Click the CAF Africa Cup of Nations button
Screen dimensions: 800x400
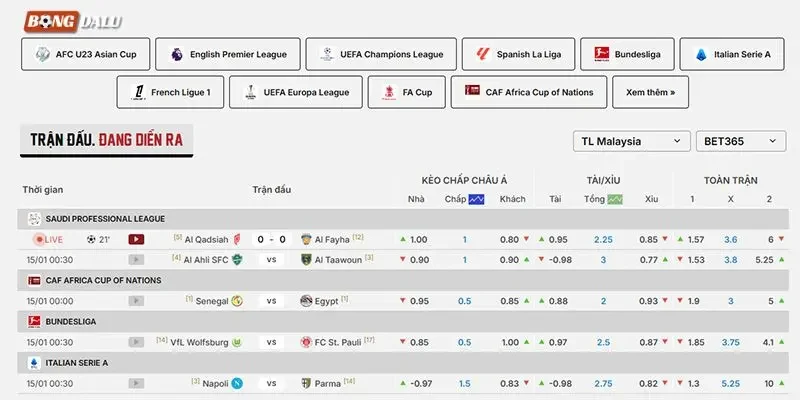pos(529,92)
